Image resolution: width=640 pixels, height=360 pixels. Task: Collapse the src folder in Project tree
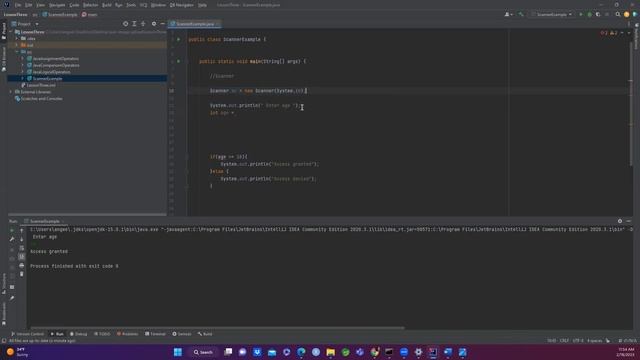(17, 52)
